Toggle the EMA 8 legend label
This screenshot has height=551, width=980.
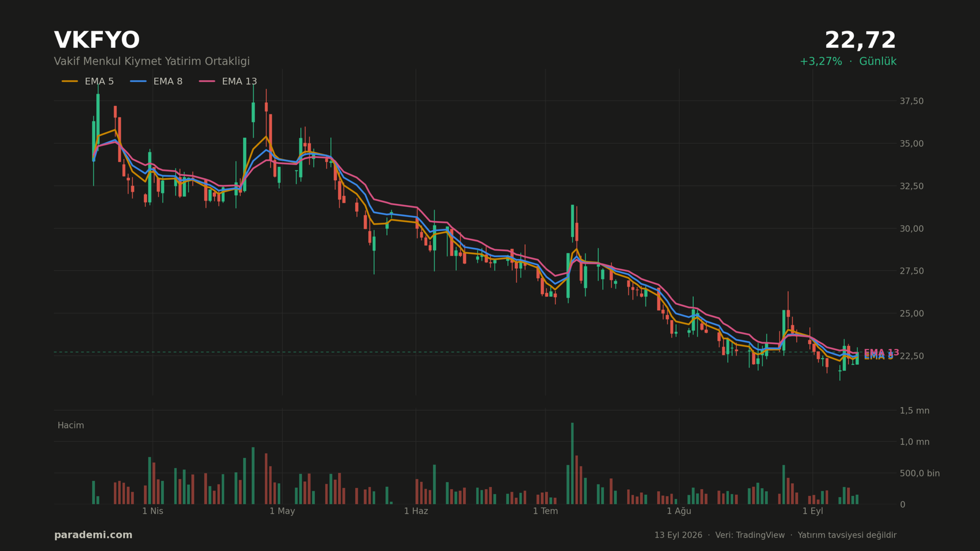pyautogui.click(x=168, y=81)
